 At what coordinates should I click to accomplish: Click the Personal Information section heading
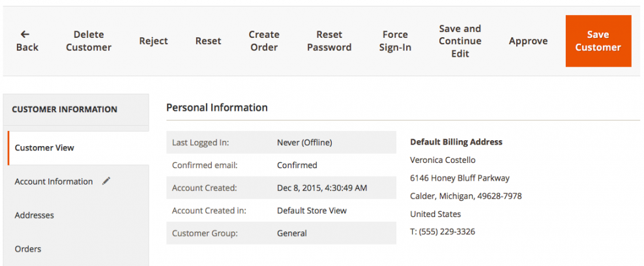[x=217, y=108]
